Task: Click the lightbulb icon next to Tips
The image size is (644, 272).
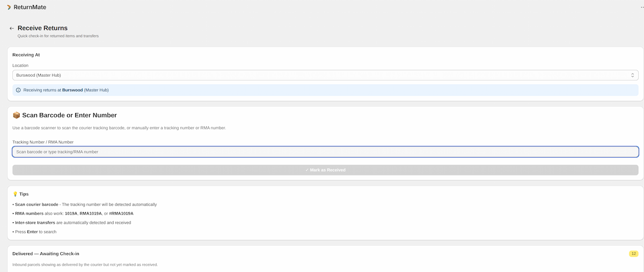Action: (15, 194)
